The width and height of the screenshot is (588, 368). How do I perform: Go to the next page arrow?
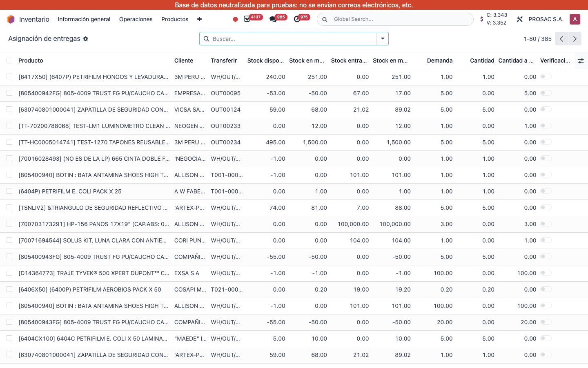tap(575, 39)
